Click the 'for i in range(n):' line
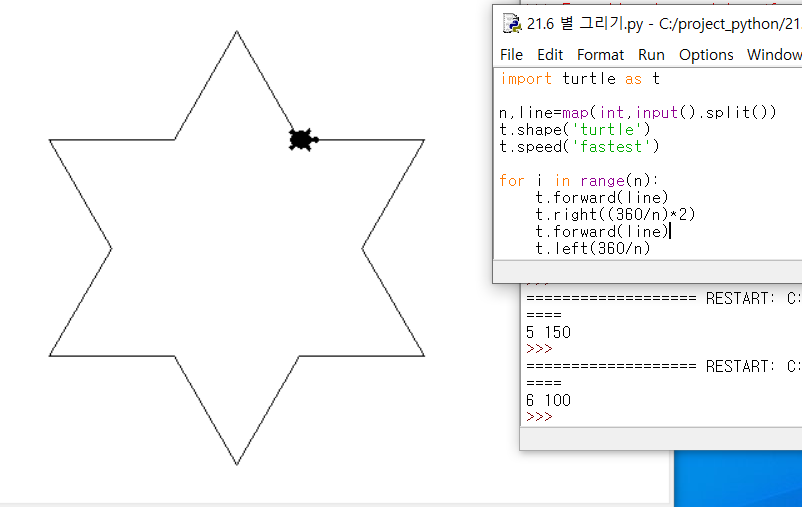 pyautogui.click(x=579, y=181)
